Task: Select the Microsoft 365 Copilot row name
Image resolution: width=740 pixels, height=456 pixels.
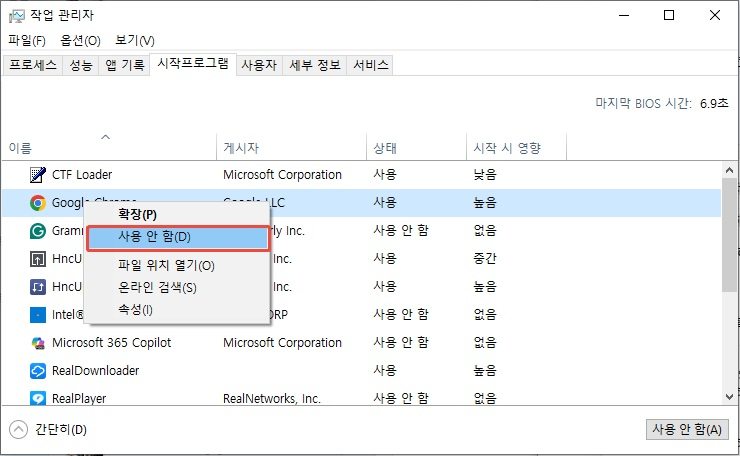Action: [111, 343]
